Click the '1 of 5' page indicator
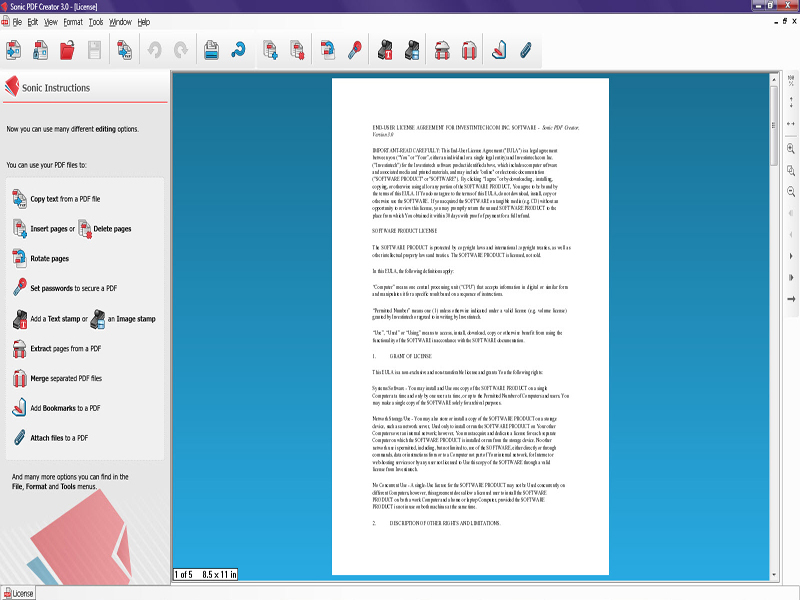 point(184,574)
